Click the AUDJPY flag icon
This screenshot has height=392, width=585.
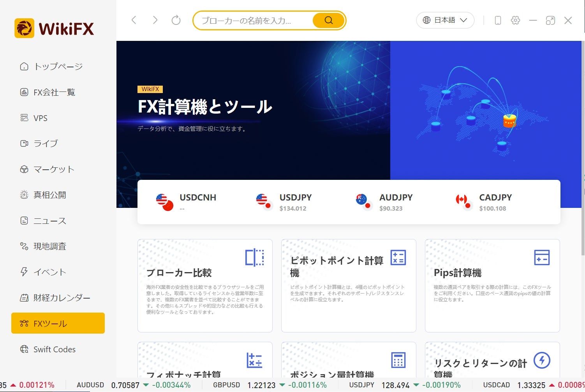pyautogui.click(x=364, y=202)
